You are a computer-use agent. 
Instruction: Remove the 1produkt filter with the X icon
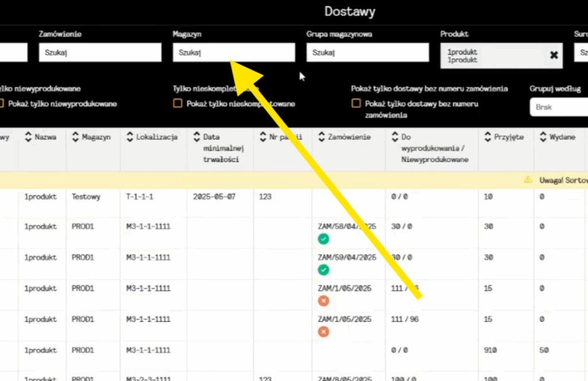click(554, 55)
